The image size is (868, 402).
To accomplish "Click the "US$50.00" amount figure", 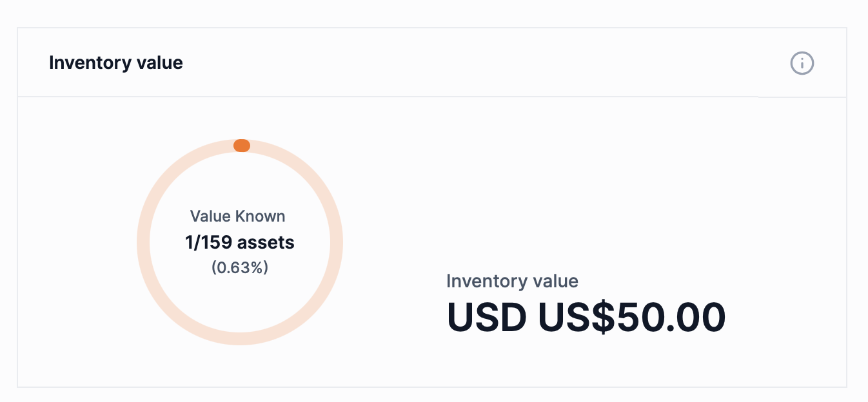I will (631, 317).
